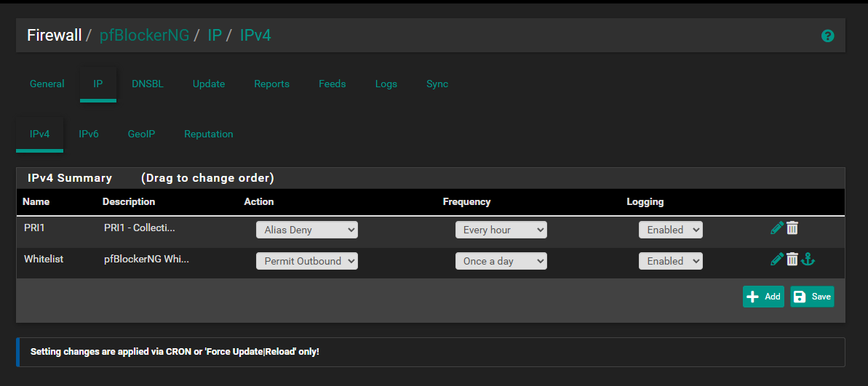The width and height of the screenshot is (868, 386).
Task: Select the IP tab
Action: (x=98, y=84)
